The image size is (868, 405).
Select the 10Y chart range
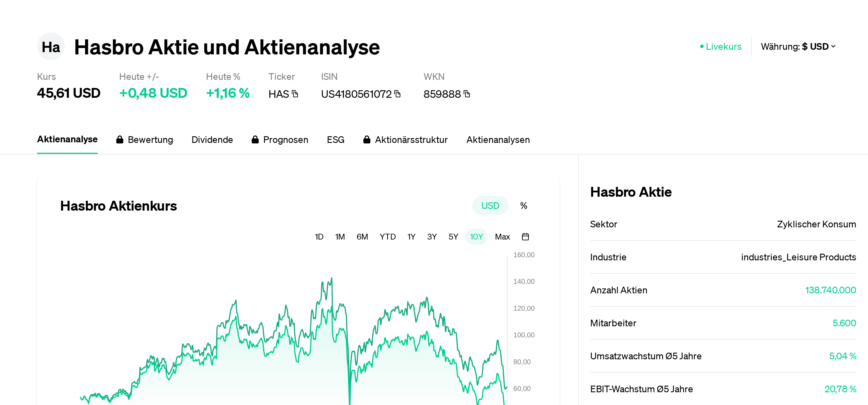click(476, 237)
